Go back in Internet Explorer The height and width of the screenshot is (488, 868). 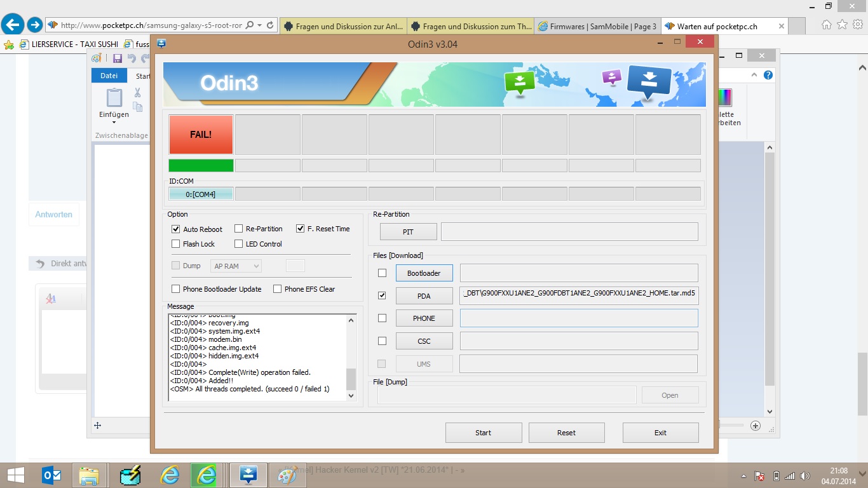pyautogui.click(x=13, y=25)
